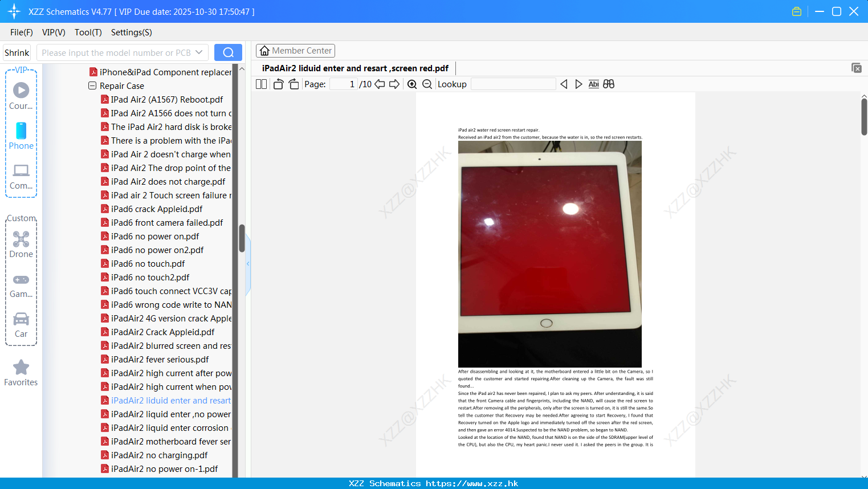The image size is (868, 489).
Task: Open model number dropdown arrow
Action: (199, 52)
